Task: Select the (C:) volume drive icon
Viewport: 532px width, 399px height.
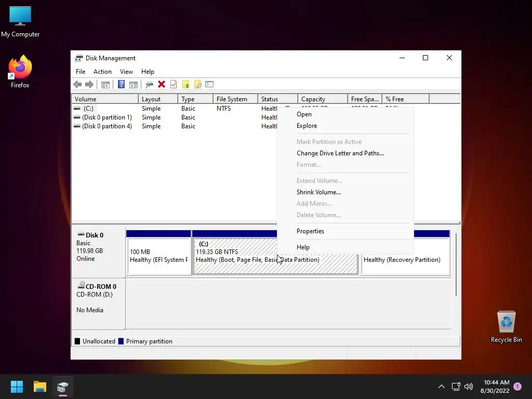Action: coord(77,109)
